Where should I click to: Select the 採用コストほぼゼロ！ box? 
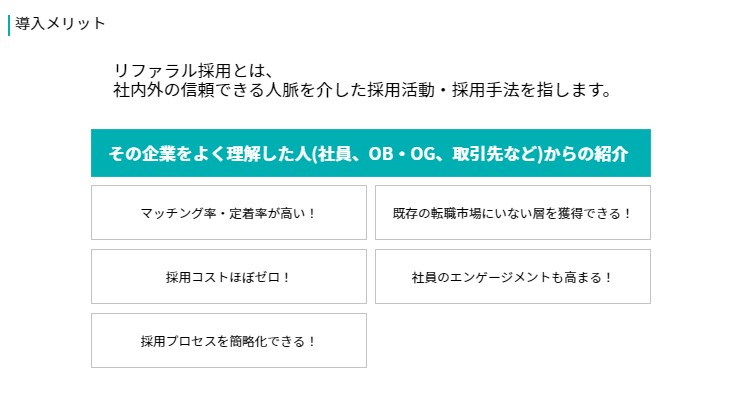coord(229,276)
